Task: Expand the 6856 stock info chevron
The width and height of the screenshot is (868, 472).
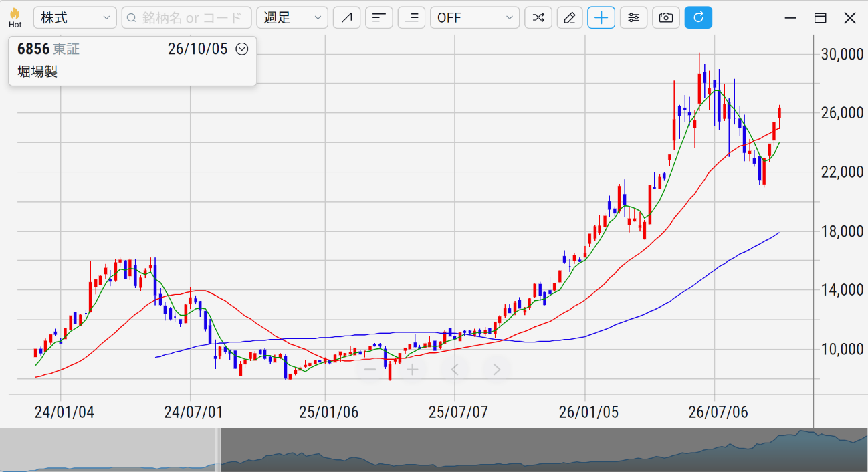Action: pos(242,49)
